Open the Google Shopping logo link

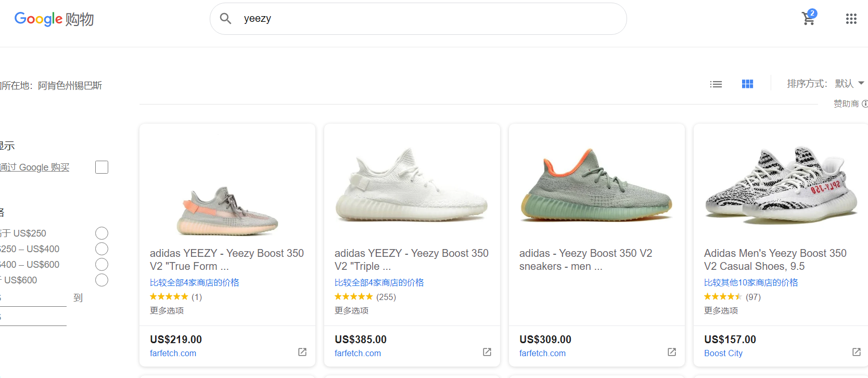pyautogui.click(x=54, y=19)
